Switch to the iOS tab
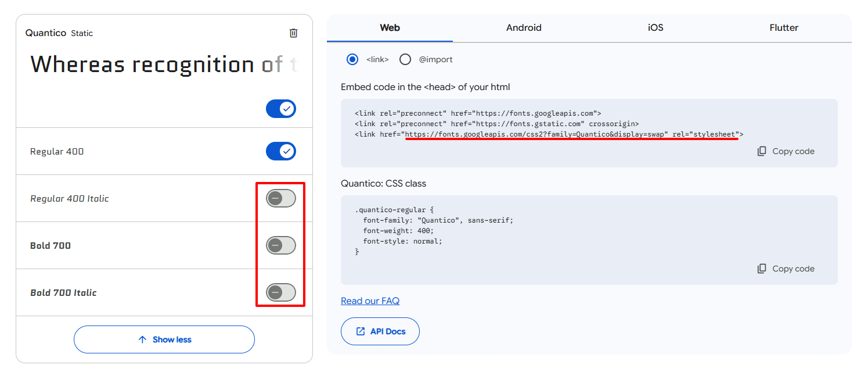This screenshot has width=868, height=379. (655, 27)
